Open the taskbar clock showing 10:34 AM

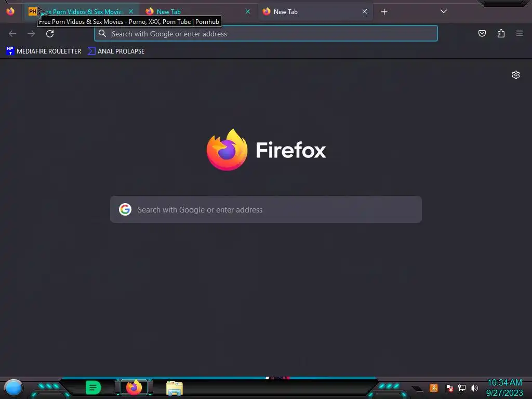(x=504, y=388)
